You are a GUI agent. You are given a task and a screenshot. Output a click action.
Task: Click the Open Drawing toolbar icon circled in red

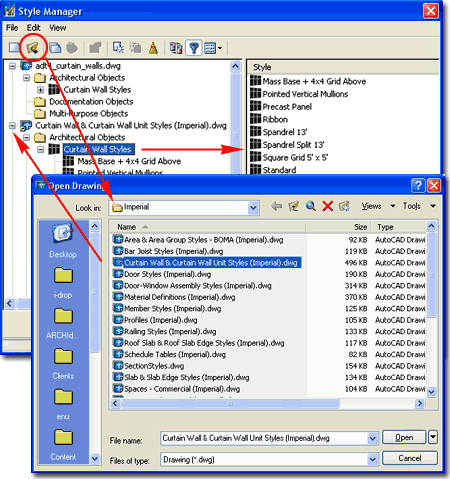tap(32, 48)
